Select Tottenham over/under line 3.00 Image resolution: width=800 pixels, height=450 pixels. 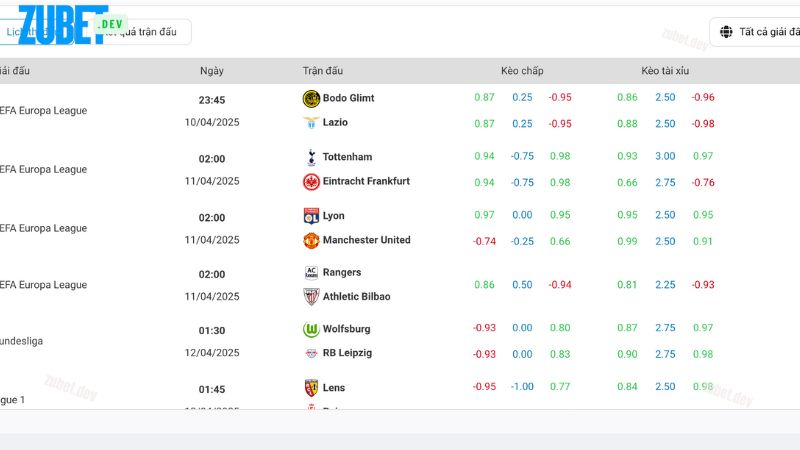pyautogui.click(x=665, y=156)
